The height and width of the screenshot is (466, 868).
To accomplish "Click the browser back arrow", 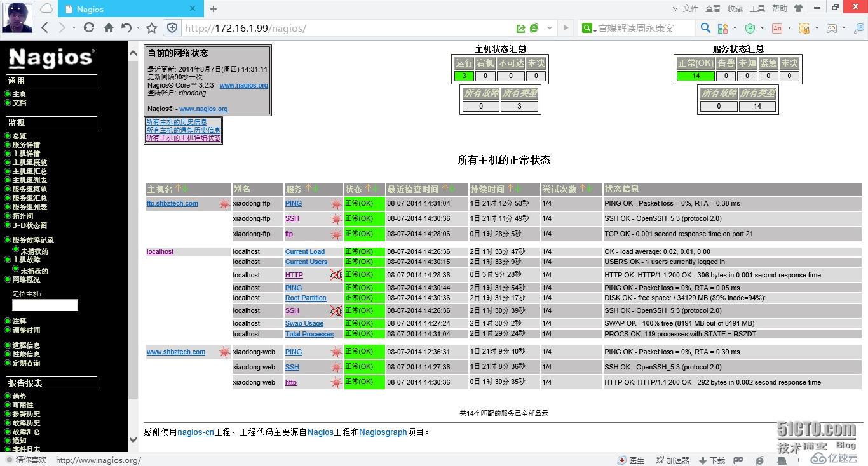I will [x=44, y=28].
